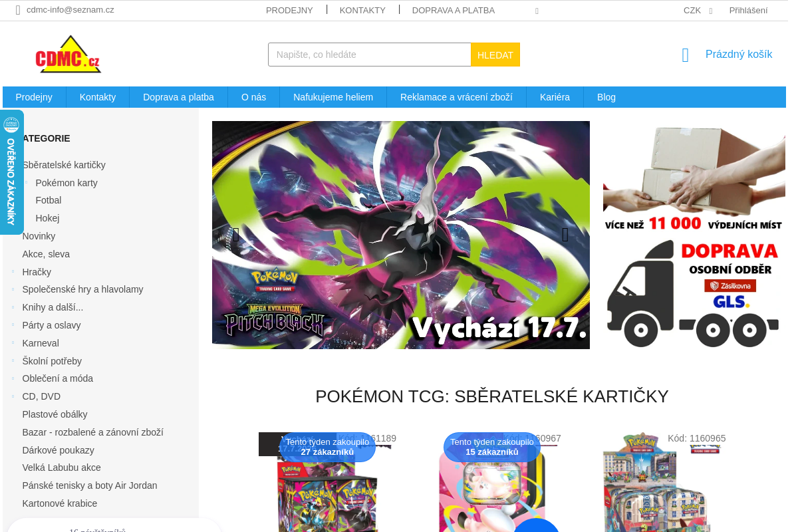Go to previous banner slide
Screen dimensions: 798x532
[x=235, y=235]
